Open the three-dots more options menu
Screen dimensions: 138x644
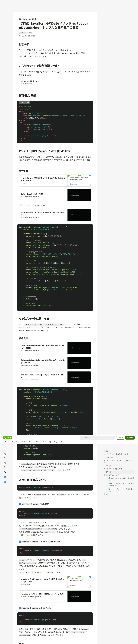click(5, 487)
